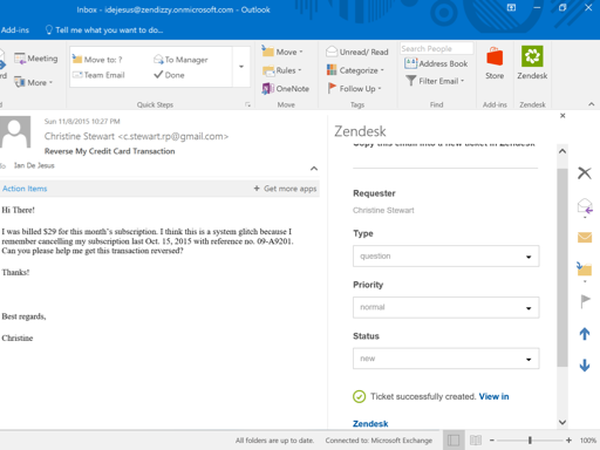
Task: Click the 100% zoom level
Action: click(x=588, y=440)
